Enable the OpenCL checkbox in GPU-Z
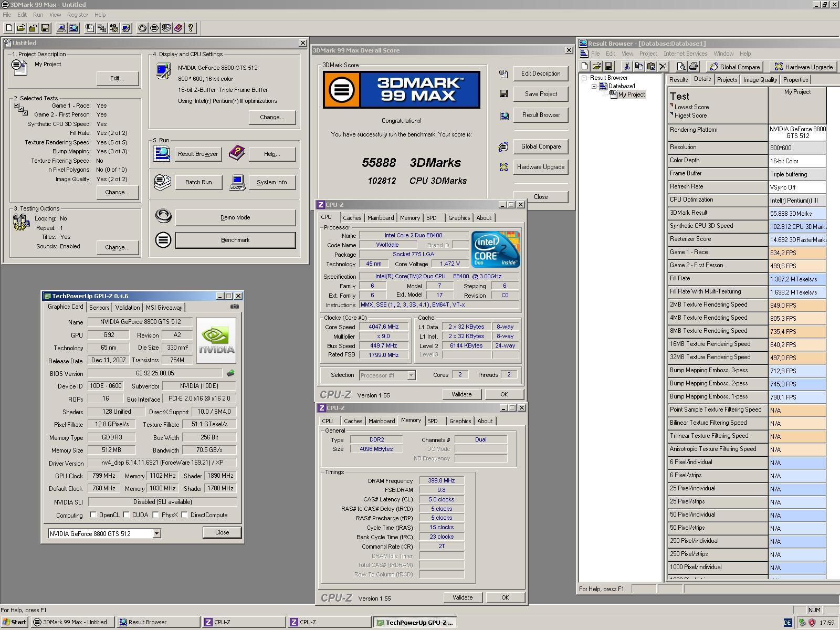This screenshot has width=840, height=630. click(93, 515)
